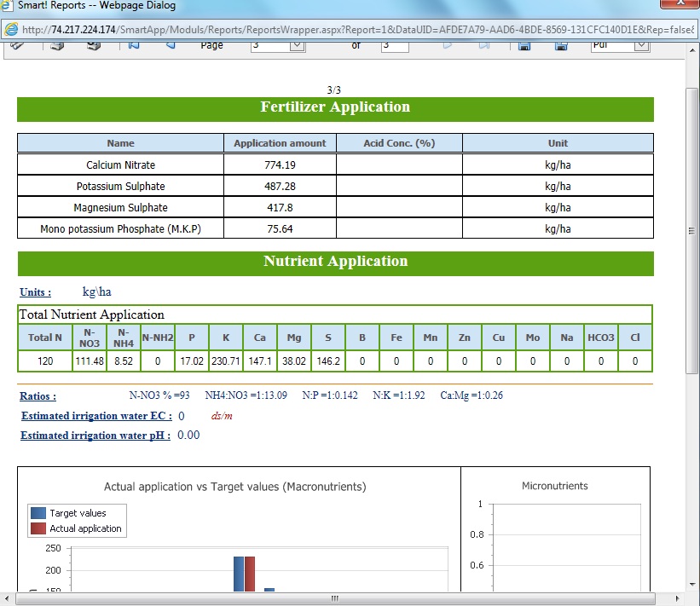The height and width of the screenshot is (606, 700).
Task: Click the N-NH4 value '8.52'
Action: coord(124,361)
